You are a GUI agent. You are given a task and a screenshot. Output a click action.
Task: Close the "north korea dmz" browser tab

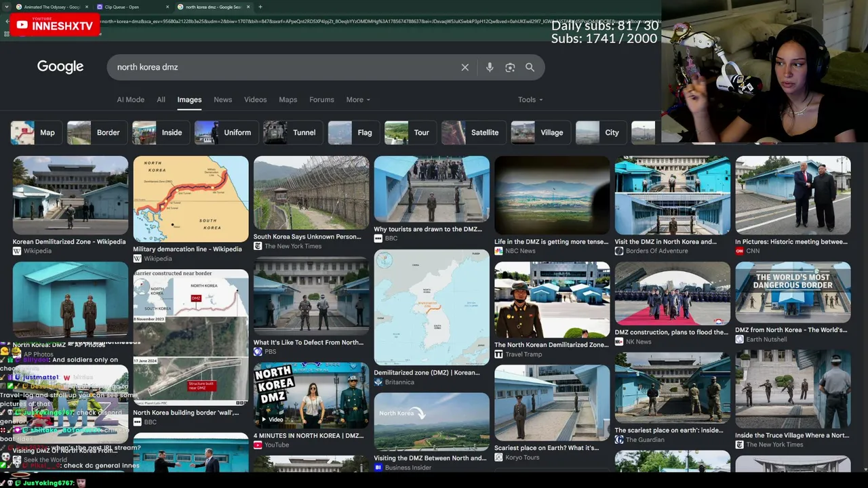click(x=248, y=7)
